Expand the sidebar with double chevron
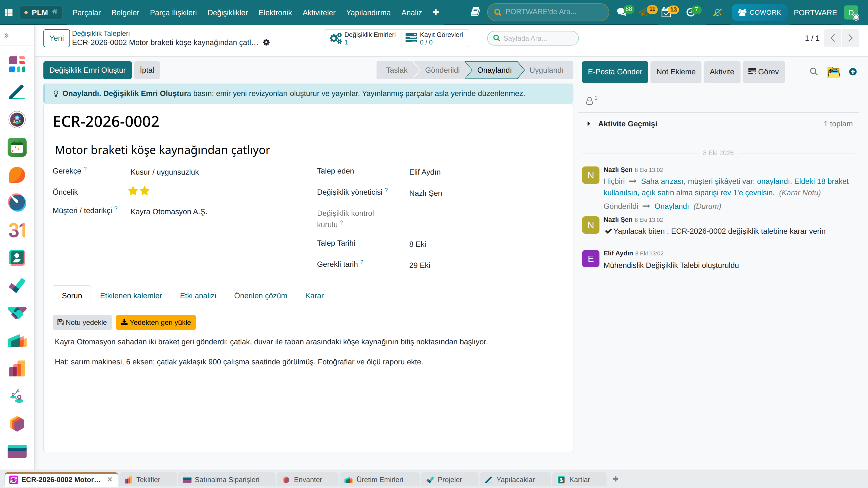The height and width of the screenshot is (488, 868). [7, 35]
